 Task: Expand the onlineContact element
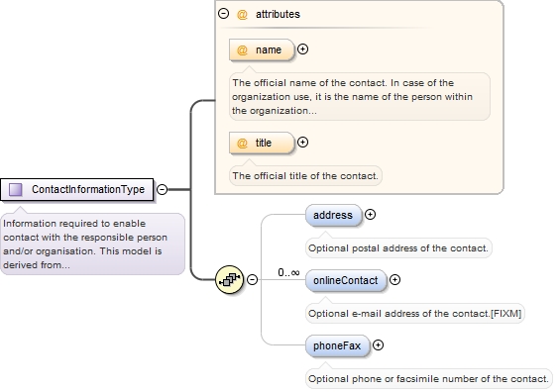tap(394, 279)
